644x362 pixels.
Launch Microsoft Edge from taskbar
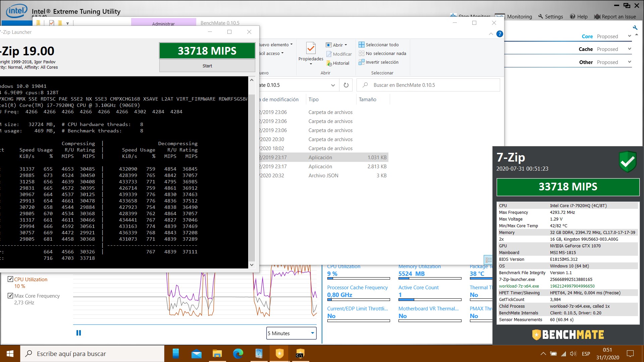click(238, 354)
